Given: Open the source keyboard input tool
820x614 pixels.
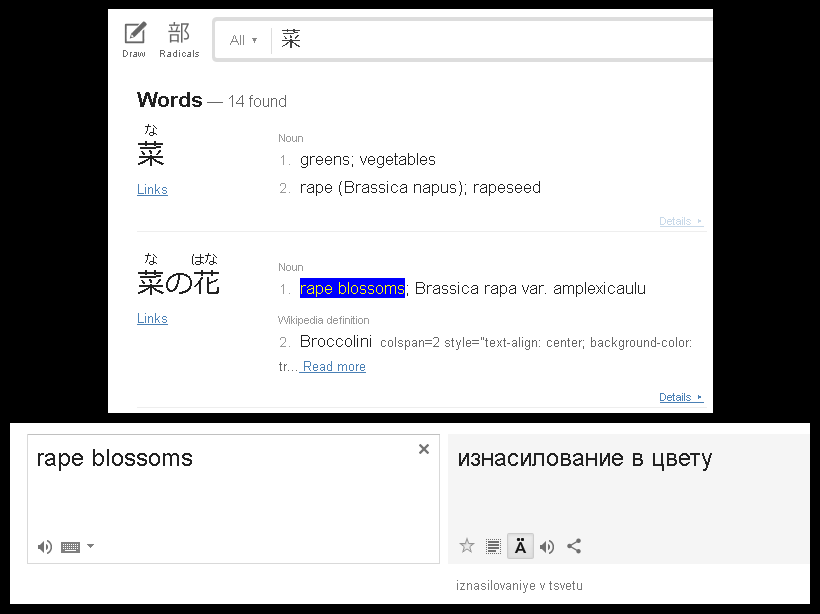Looking at the screenshot, I should [71, 547].
